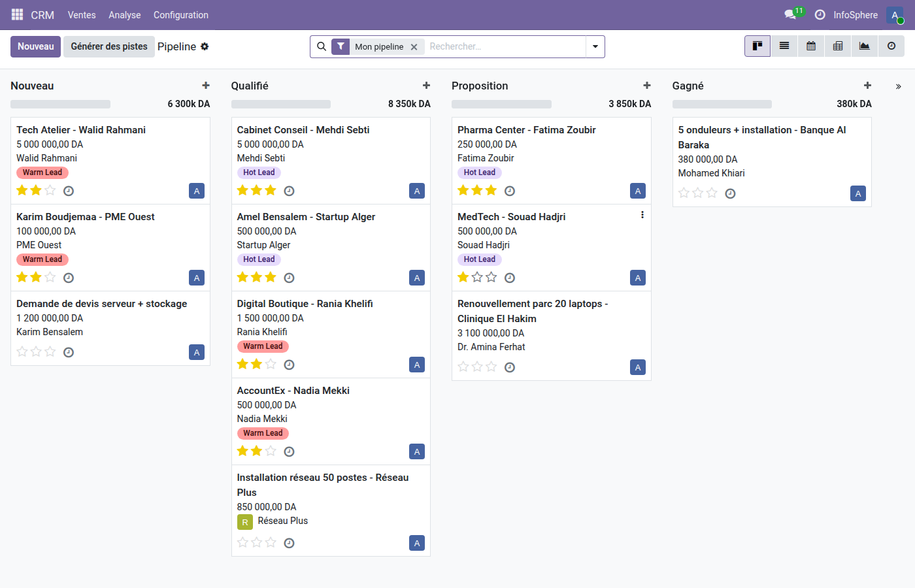Switch to the list view
This screenshot has height=588, width=915.
[784, 46]
